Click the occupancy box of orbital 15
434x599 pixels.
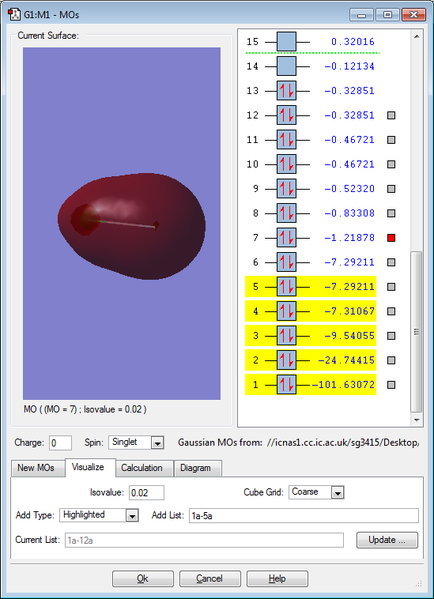pyautogui.click(x=286, y=42)
